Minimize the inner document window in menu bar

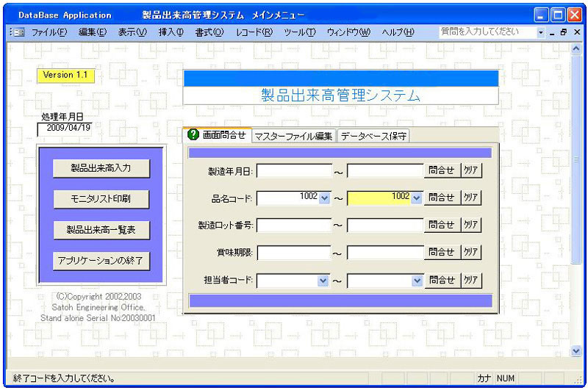[x=552, y=32]
